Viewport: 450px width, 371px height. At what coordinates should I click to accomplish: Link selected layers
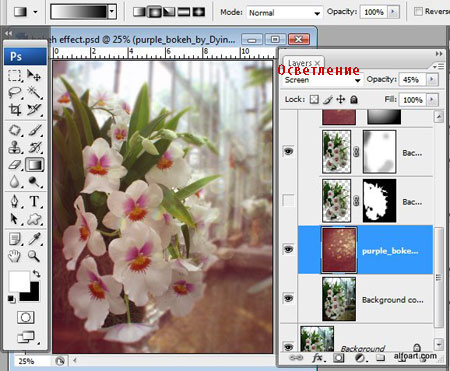pyautogui.click(x=296, y=358)
